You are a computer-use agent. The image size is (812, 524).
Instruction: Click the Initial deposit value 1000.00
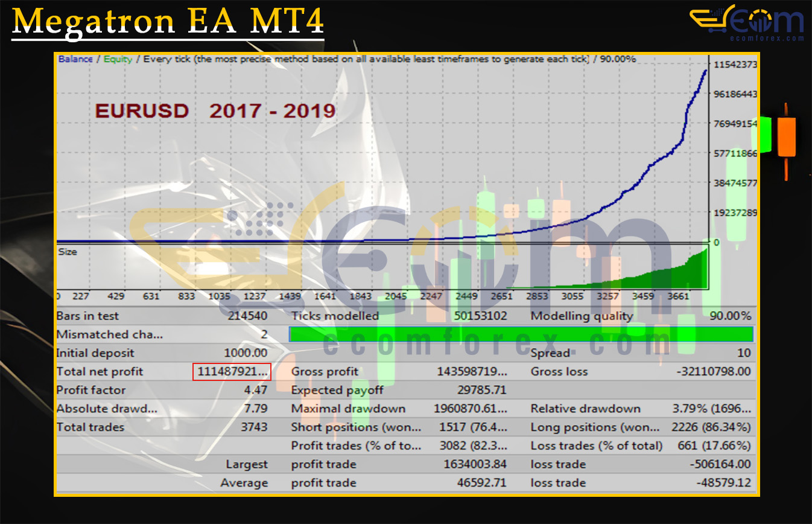click(x=246, y=353)
